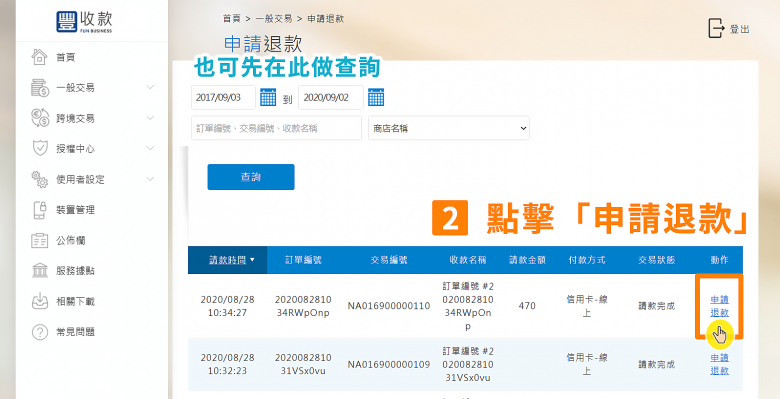Click 登出 text link
780x399 pixels.
[739, 29]
